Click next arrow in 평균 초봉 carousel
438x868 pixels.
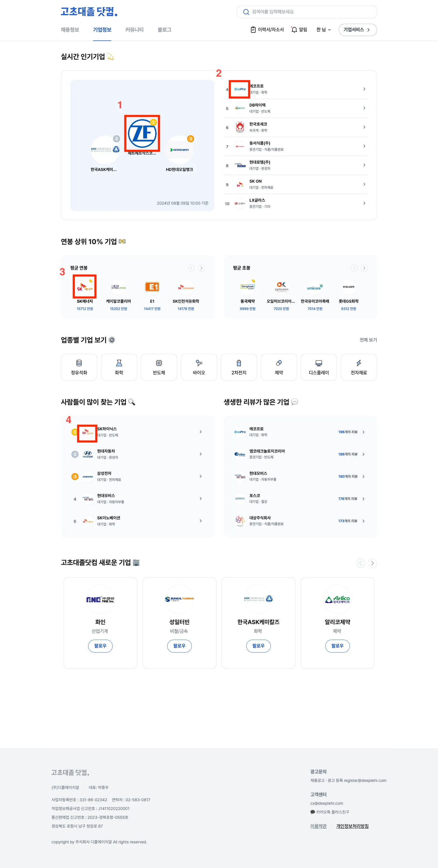point(364,268)
